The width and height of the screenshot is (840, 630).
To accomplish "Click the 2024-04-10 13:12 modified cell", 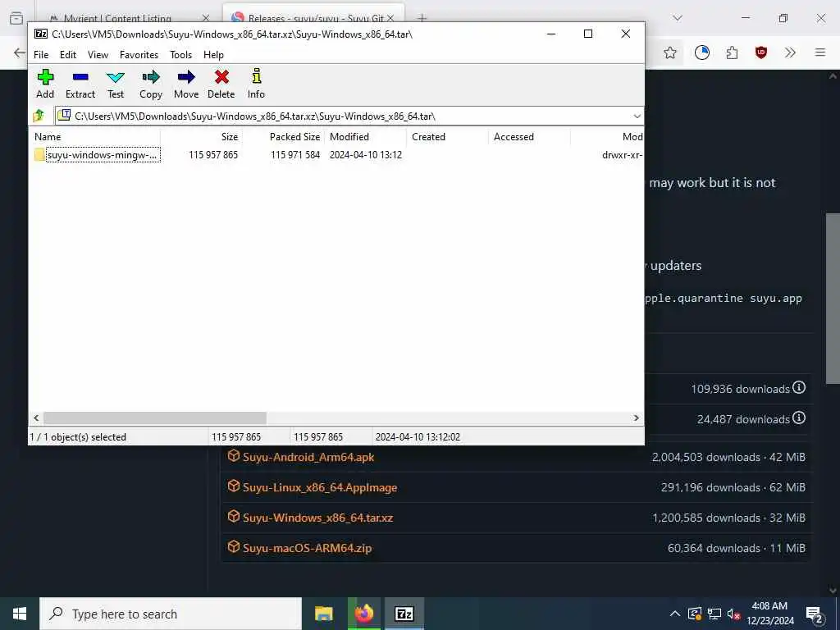I will [365, 155].
